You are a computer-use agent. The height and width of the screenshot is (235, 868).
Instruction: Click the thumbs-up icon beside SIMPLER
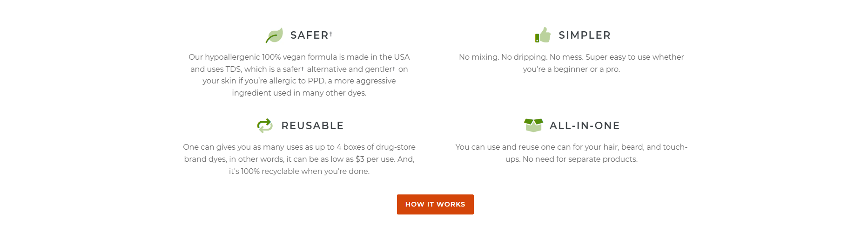(x=543, y=35)
